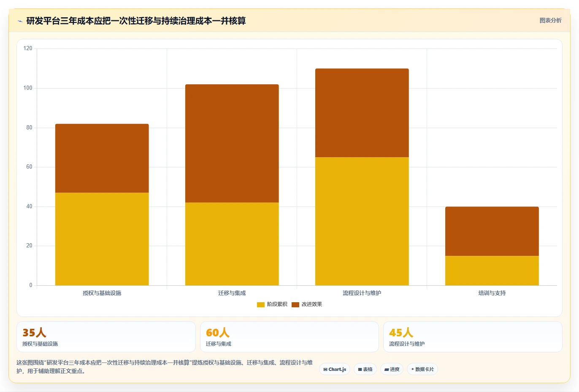Viewport: 579px width, 392px height.
Task: Click the 阶段累积 legend label text
Action: [277, 304]
